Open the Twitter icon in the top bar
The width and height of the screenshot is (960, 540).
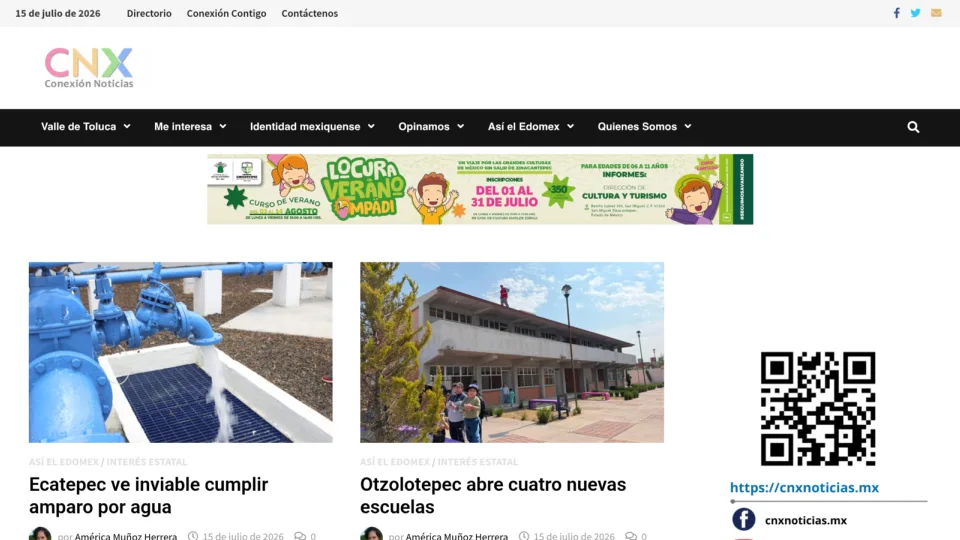tap(915, 13)
